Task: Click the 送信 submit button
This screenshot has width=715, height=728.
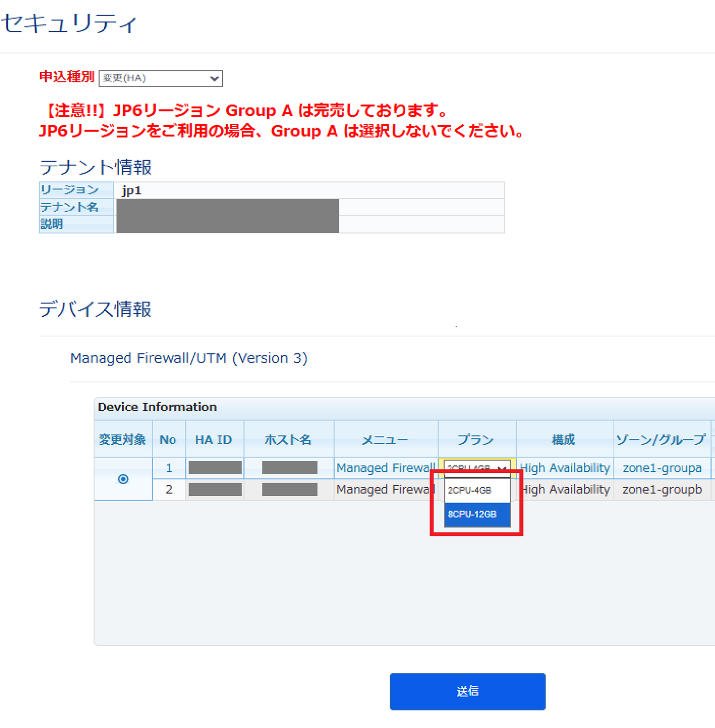Action: pyautogui.click(x=467, y=691)
